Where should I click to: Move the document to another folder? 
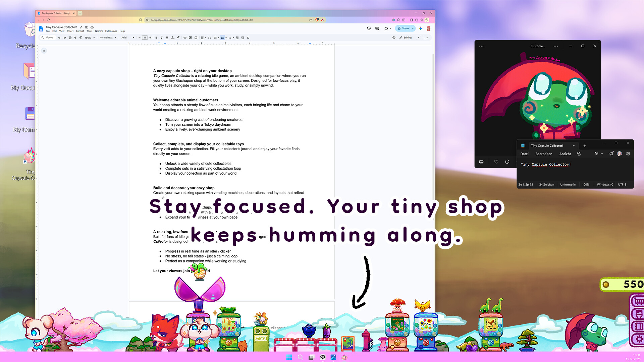pos(87,27)
